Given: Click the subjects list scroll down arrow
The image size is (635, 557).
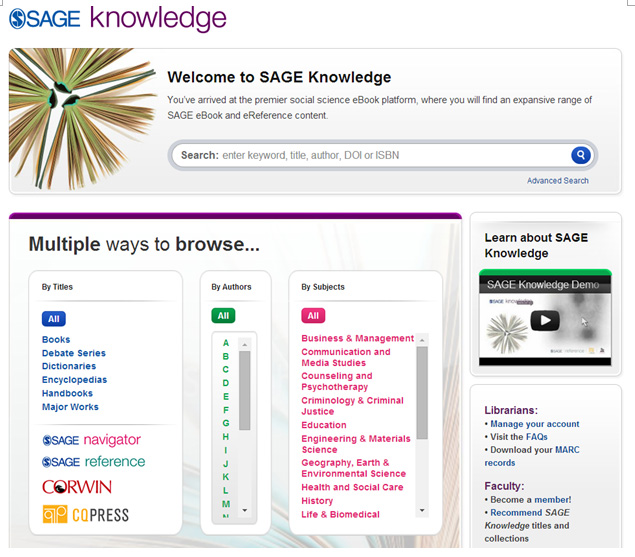Looking at the screenshot, I should [422, 510].
